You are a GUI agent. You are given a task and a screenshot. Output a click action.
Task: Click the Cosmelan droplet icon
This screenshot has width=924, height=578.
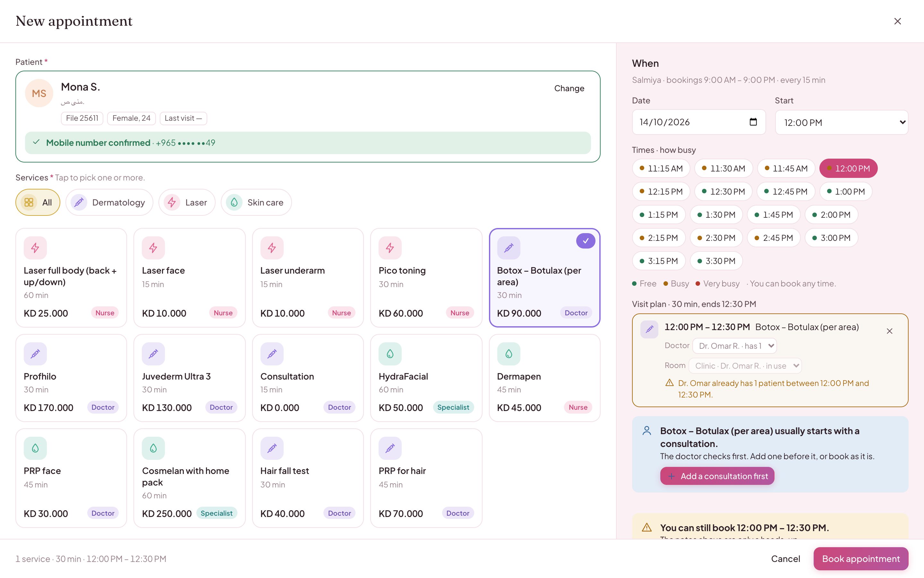click(153, 448)
